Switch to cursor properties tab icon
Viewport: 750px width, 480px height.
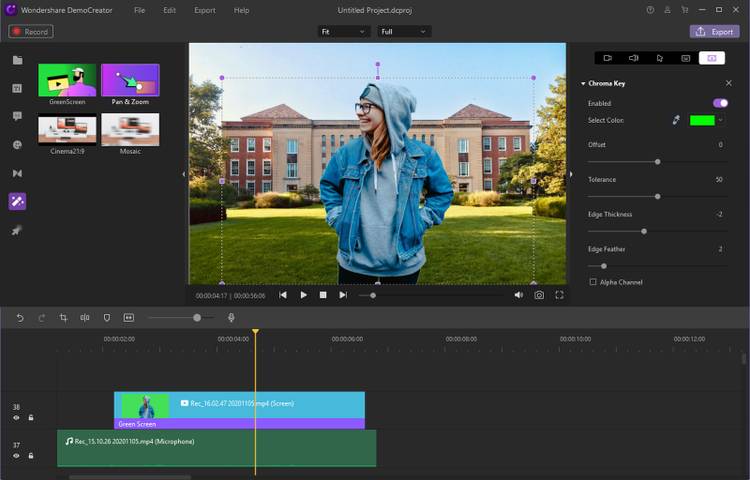click(660, 58)
